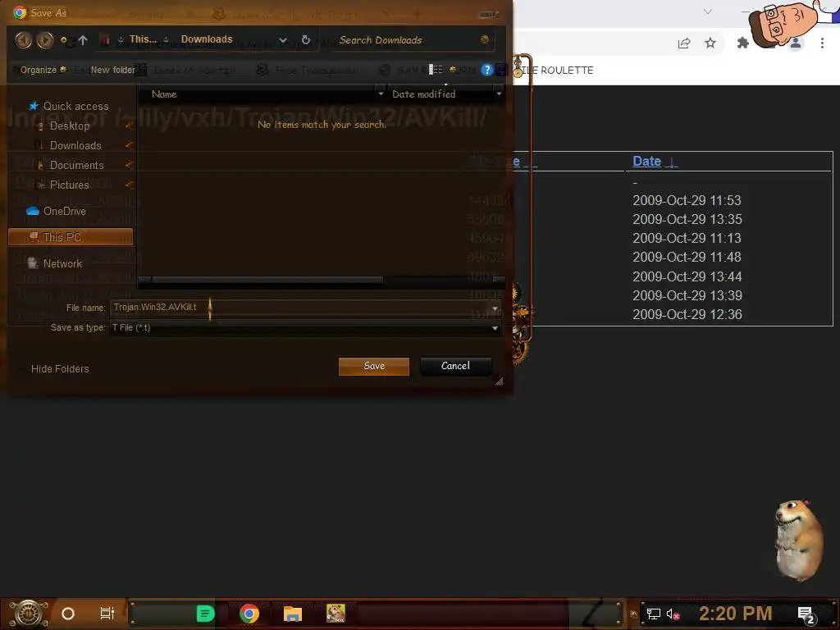Click the Save button

(374, 366)
